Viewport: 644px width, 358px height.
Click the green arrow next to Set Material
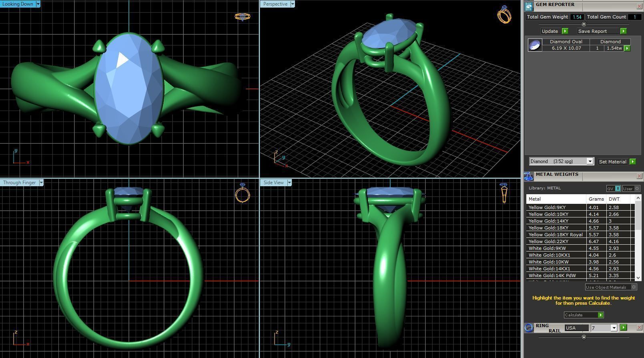point(632,162)
